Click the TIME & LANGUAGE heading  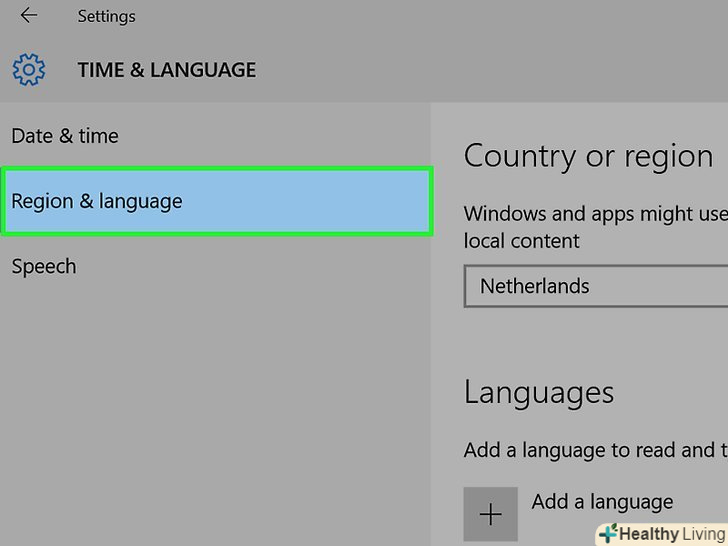pyautogui.click(x=167, y=70)
